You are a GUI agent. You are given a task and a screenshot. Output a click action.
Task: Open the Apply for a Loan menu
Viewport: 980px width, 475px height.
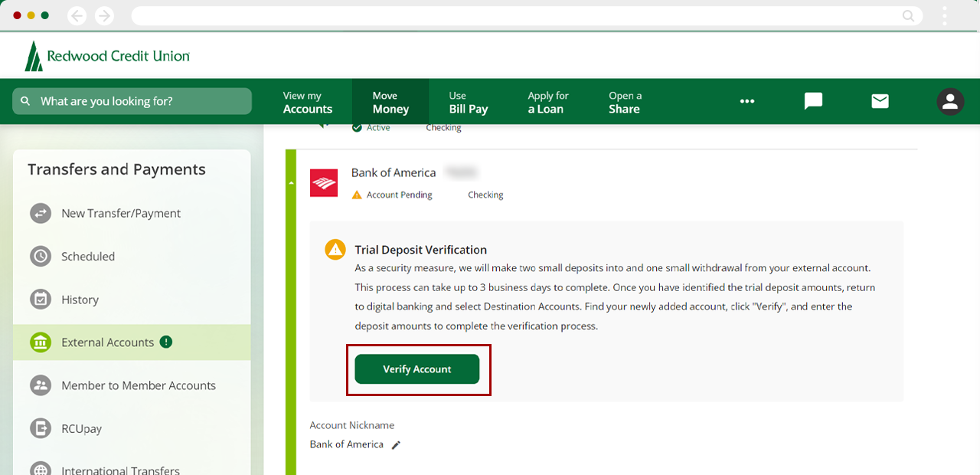(548, 102)
